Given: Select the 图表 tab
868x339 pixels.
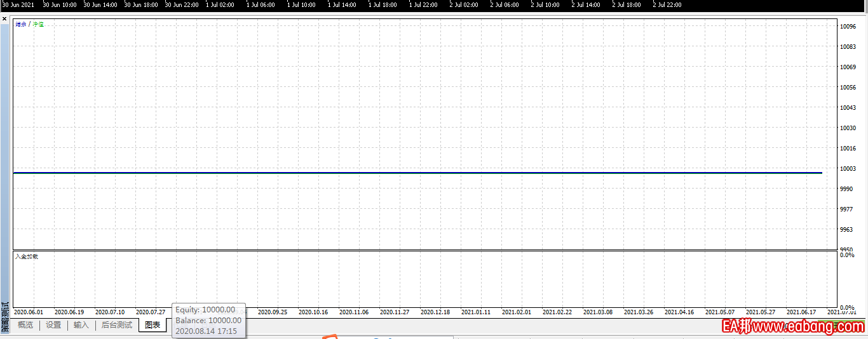Looking at the screenshot, I should [x=153, y=325].
